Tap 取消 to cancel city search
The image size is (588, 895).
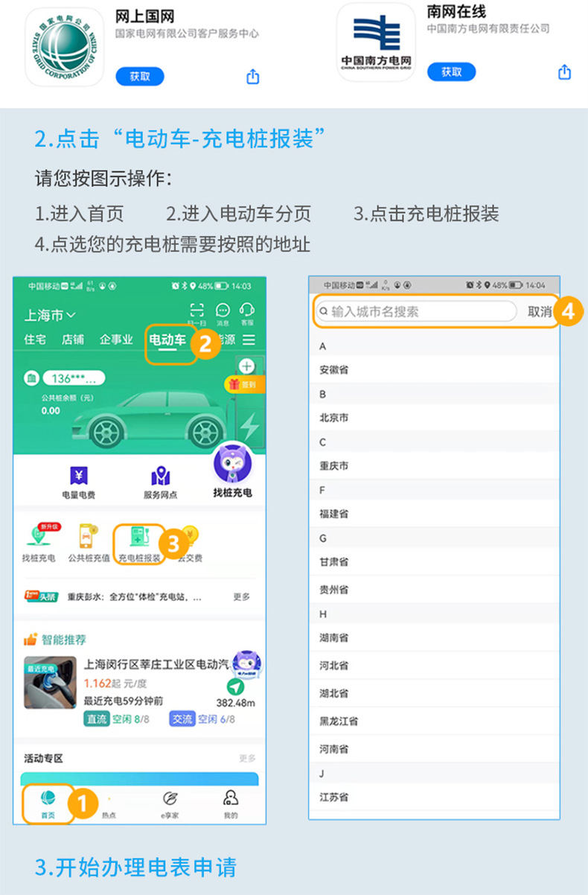pos(540,312)
